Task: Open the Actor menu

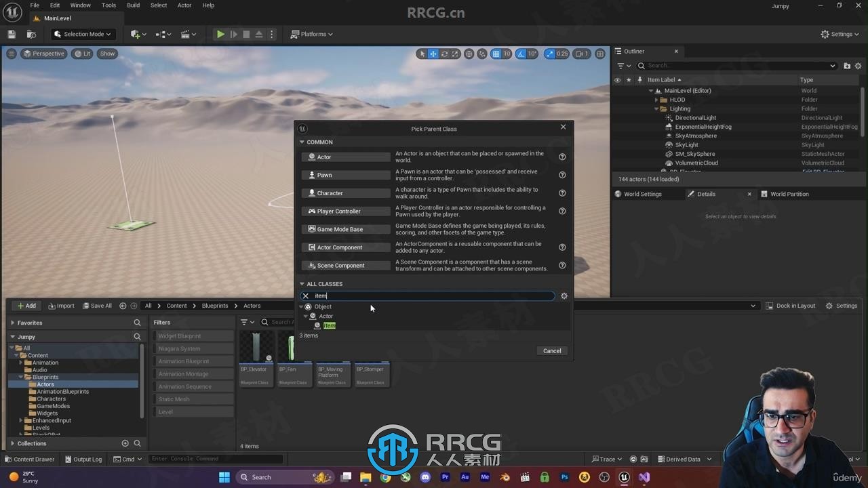Action: coord(184,5)
